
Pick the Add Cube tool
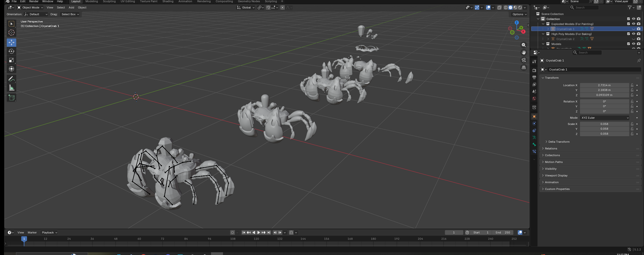click(x=11, y=98)
